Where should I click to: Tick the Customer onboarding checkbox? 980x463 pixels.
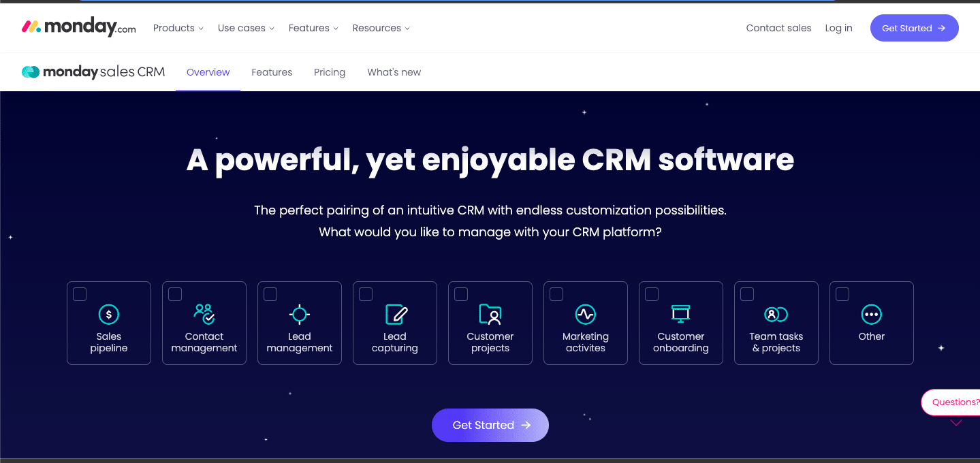[x=652, y=294]
